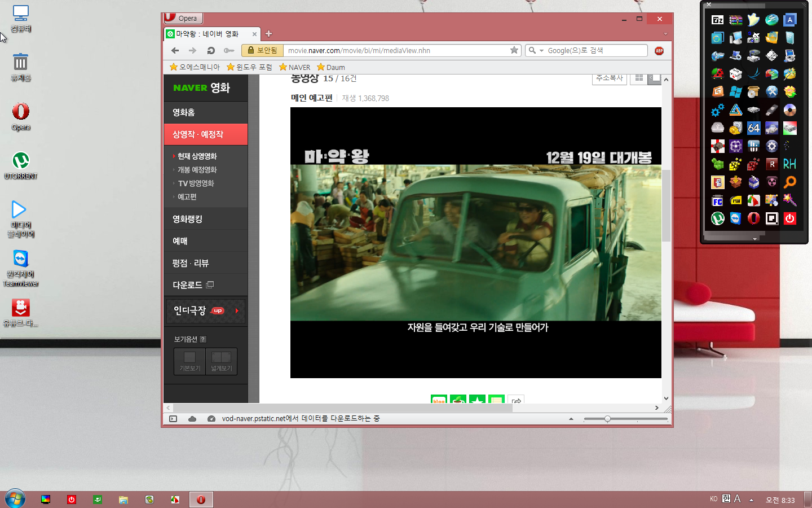812x508 pixels.
Task: Select the 넓게보기 view option
Action: coord(222,361)
